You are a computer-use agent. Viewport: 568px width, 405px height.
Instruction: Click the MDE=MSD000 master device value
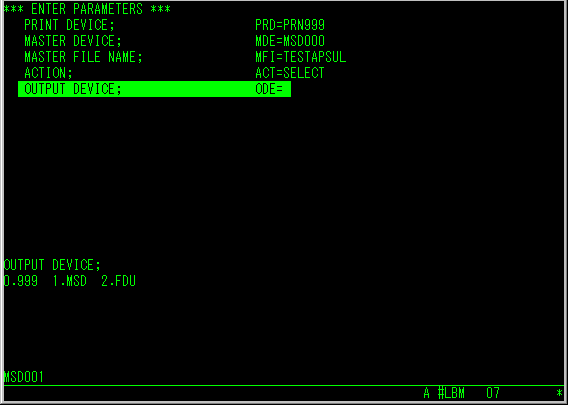[x=290, y=41]
